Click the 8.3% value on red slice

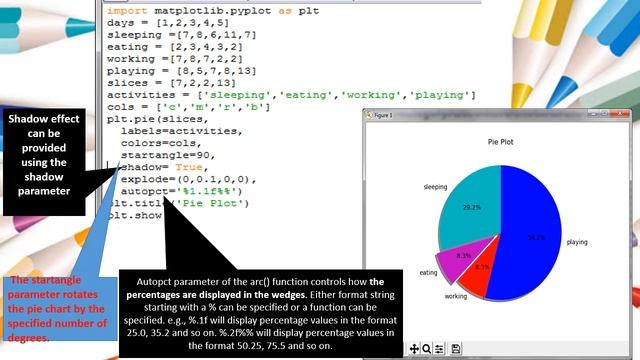(x=482, y=267)
